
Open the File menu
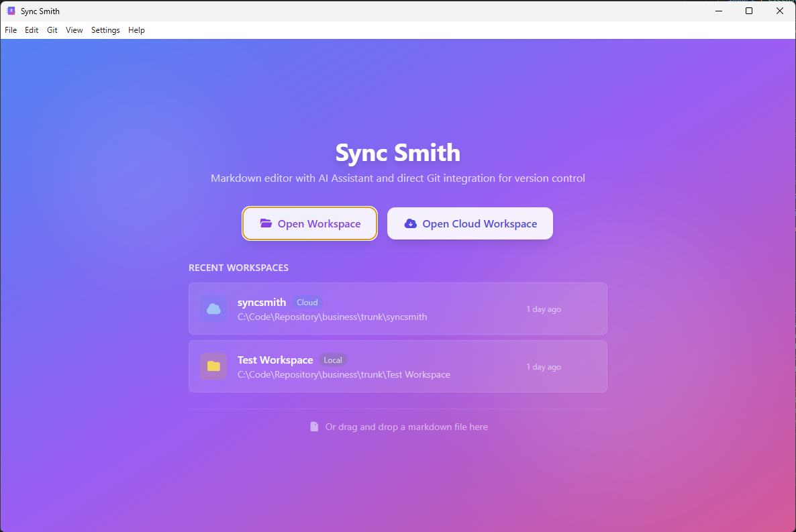pyautogui.click(x=10, y=30)
